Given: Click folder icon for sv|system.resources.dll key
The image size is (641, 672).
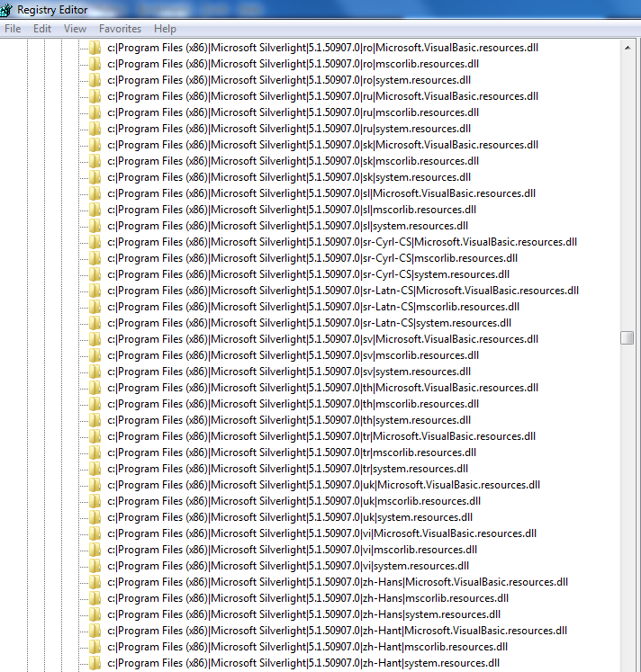Looking at the screenshot, I should pyautogui.click(x=95, y=372).
